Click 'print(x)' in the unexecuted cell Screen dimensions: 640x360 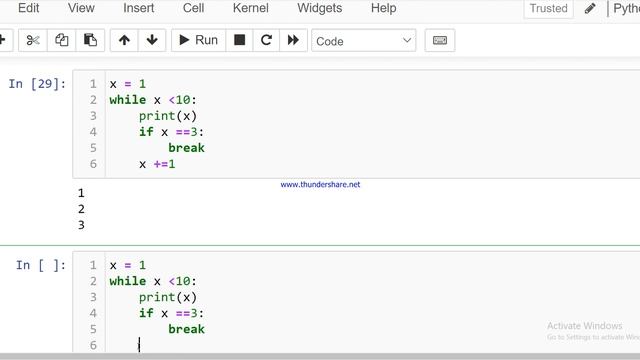click(x=168, y=297)
